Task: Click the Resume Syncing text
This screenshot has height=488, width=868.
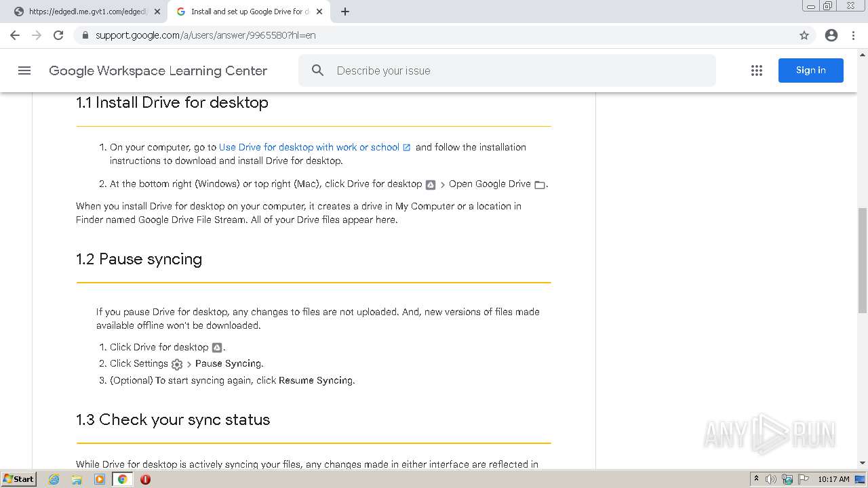Action: pos(316,380)
